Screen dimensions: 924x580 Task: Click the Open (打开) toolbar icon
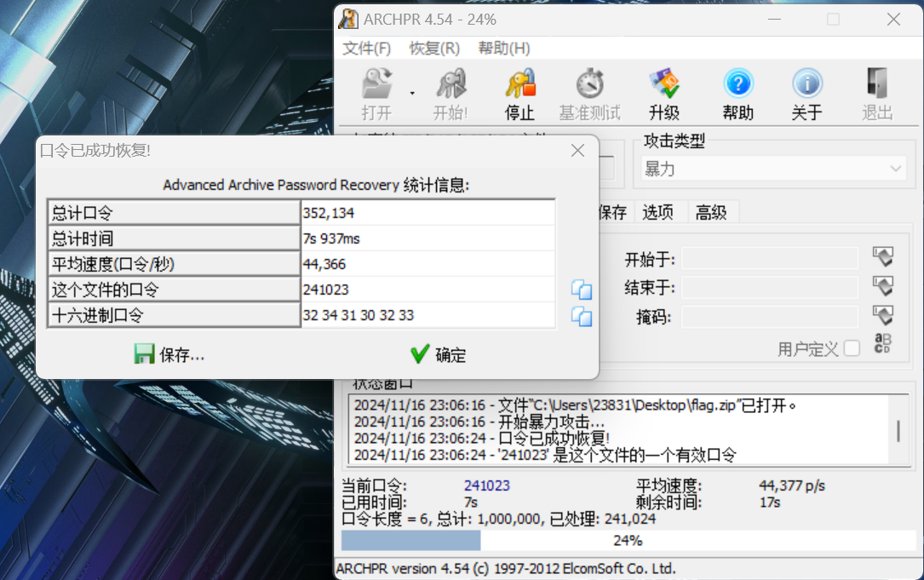click(x=377, y=83)
